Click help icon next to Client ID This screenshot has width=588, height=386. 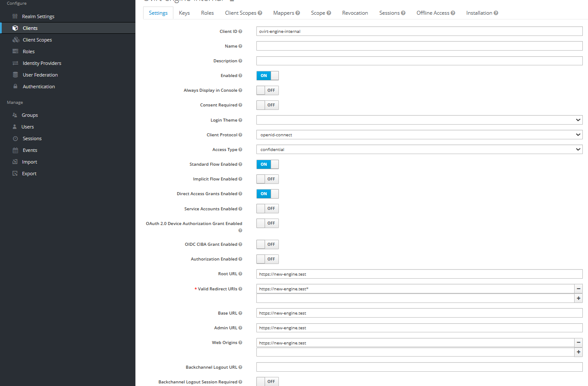click(240, 32)
